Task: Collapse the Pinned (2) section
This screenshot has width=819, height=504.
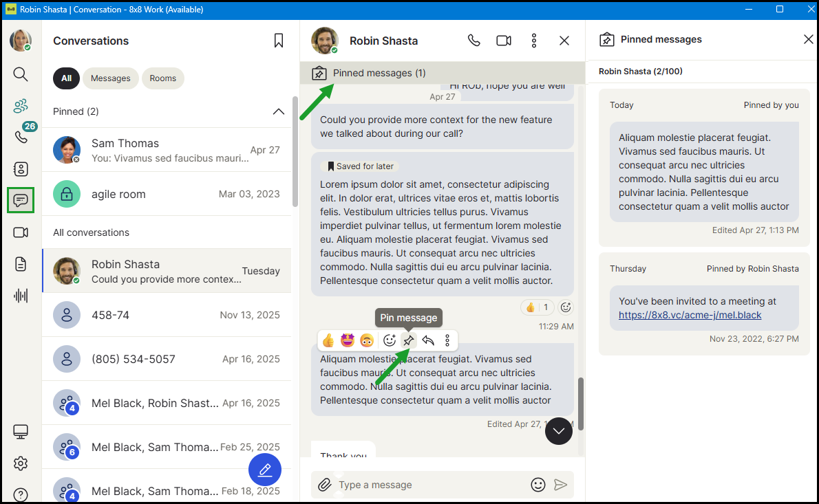Action: [279, 111]
